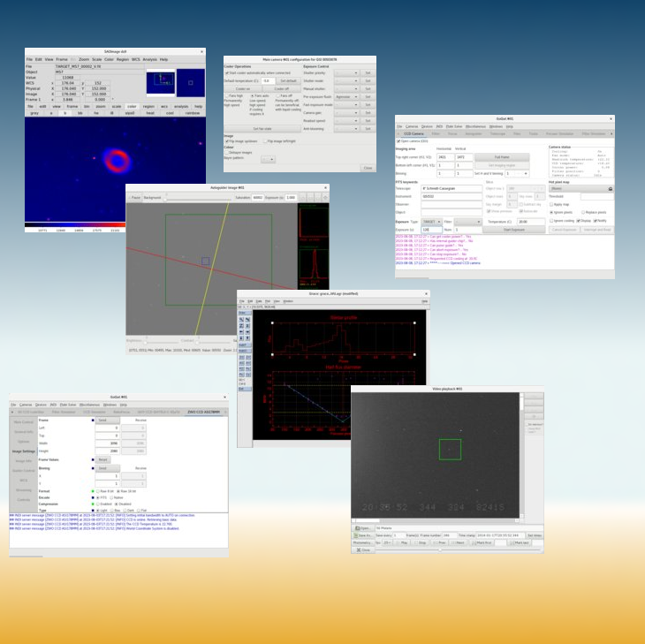Select heat colormap button in ds9
The image size is (645, 644).
pyautogui.click(x=150, y=113)
